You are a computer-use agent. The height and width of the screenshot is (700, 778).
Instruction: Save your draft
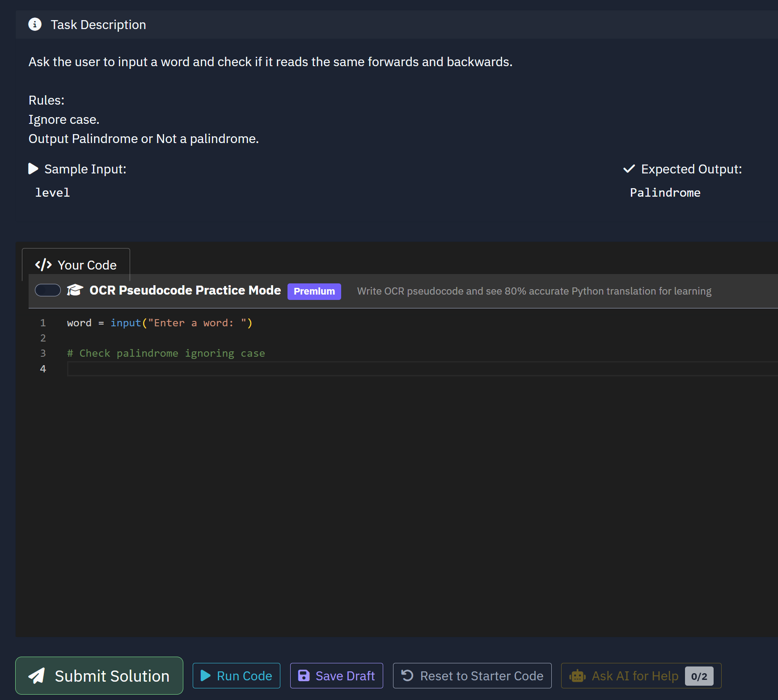336,676
